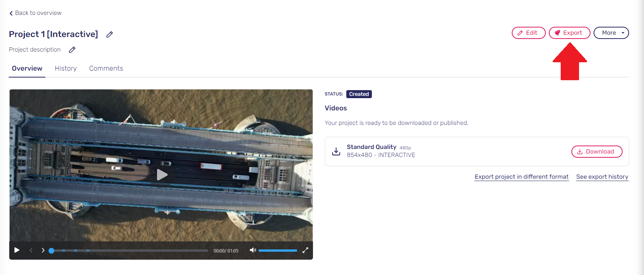This screenshot has height=275, width=644.
Task: Open See export history link
Action: click(x=602, y=177)
